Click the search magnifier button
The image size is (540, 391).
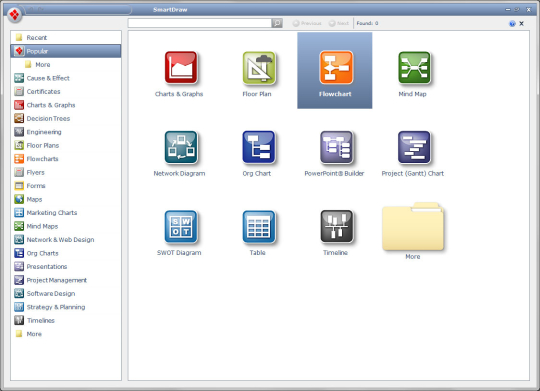(277, 23)
